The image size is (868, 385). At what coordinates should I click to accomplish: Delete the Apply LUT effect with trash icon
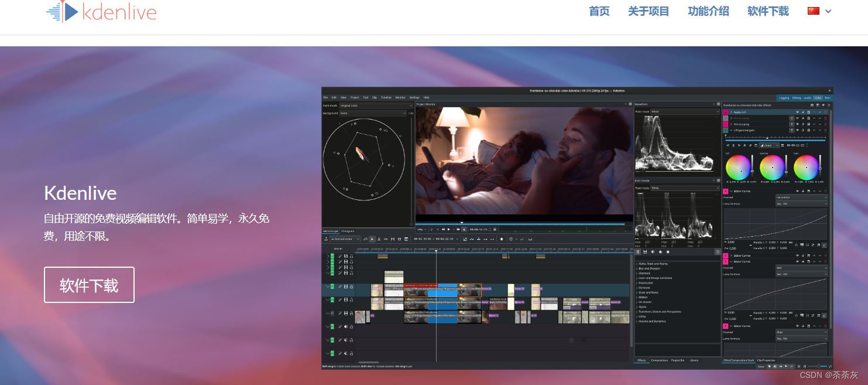(x=825, y=112)
